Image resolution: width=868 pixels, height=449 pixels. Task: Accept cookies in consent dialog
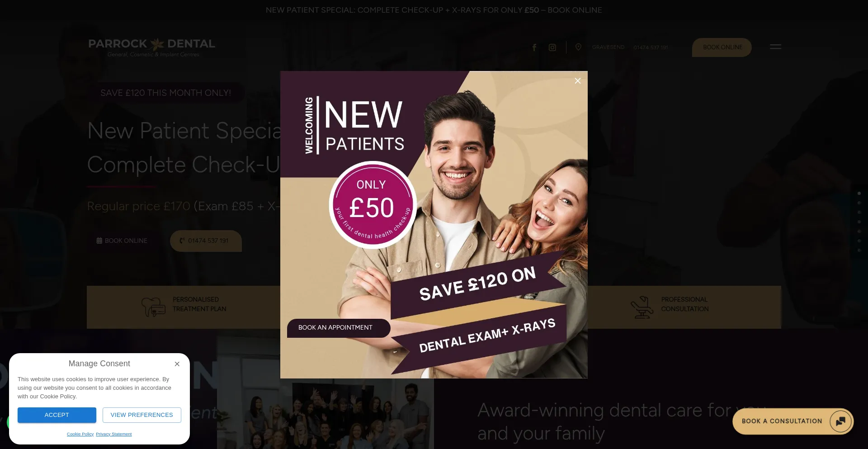tap(57, 415)
